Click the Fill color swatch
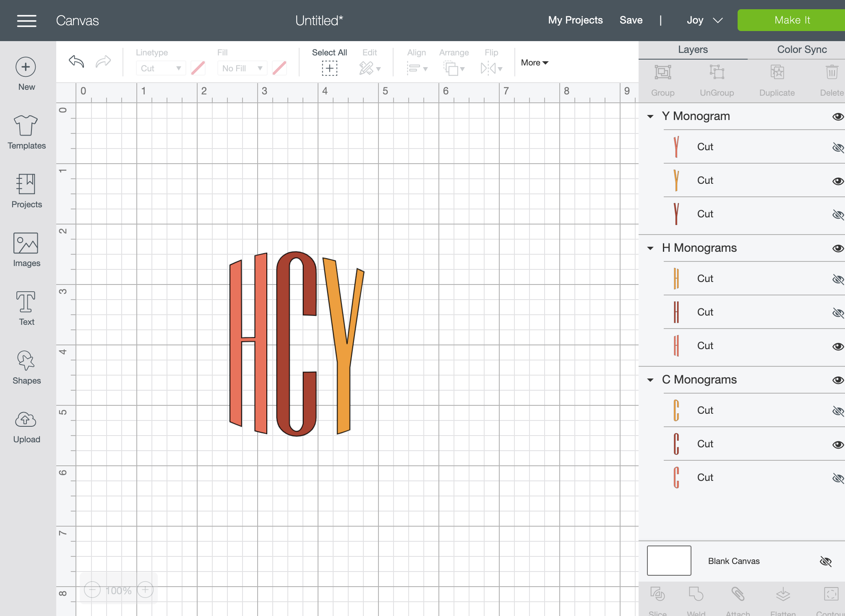Screen dimensions: 845x616 [x=279, y=68]
